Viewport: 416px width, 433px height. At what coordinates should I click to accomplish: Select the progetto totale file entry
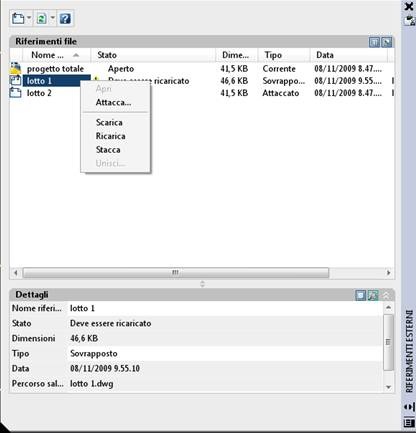(55, 69)
